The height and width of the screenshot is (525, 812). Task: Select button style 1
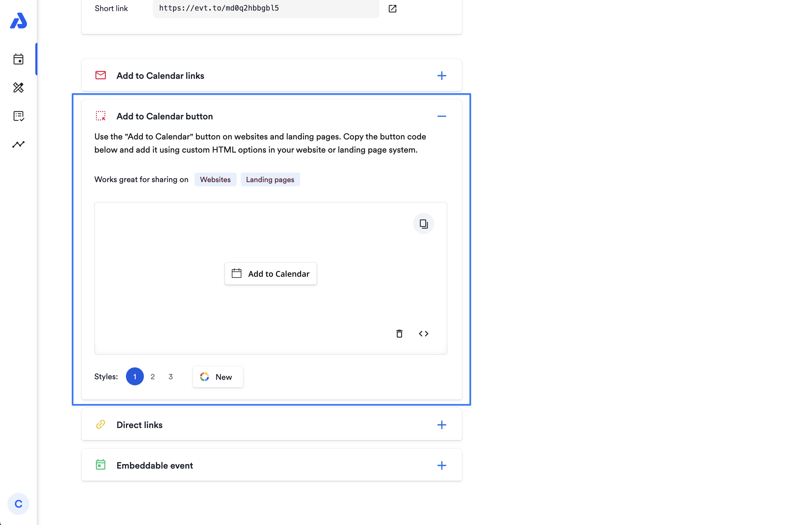point(135,376)
